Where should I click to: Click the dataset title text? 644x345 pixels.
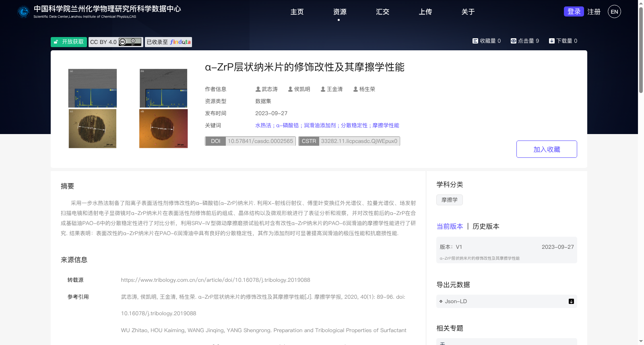click(305, 67)
